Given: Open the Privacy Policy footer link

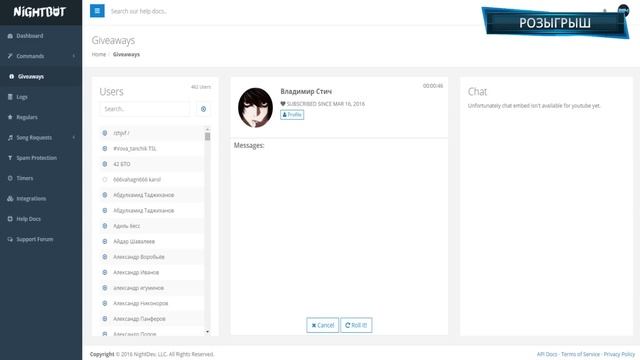Looking at the screenshot, I should [619, 354].
